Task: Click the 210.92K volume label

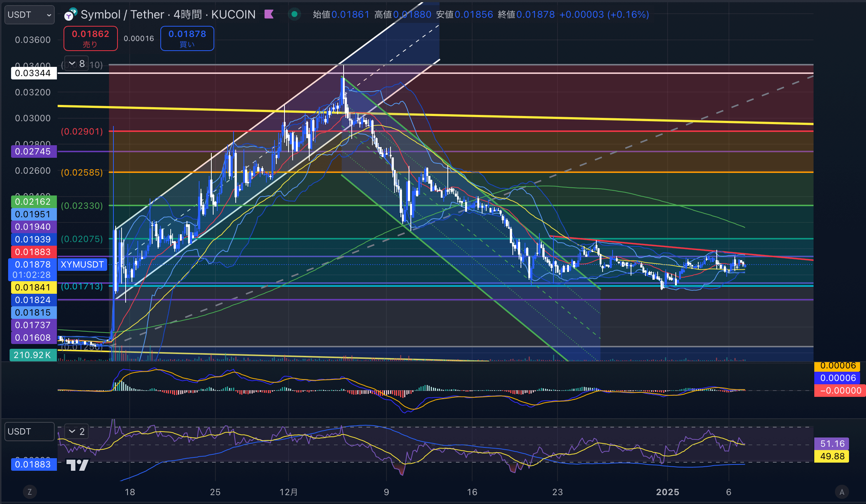Action: coord(33,355)
